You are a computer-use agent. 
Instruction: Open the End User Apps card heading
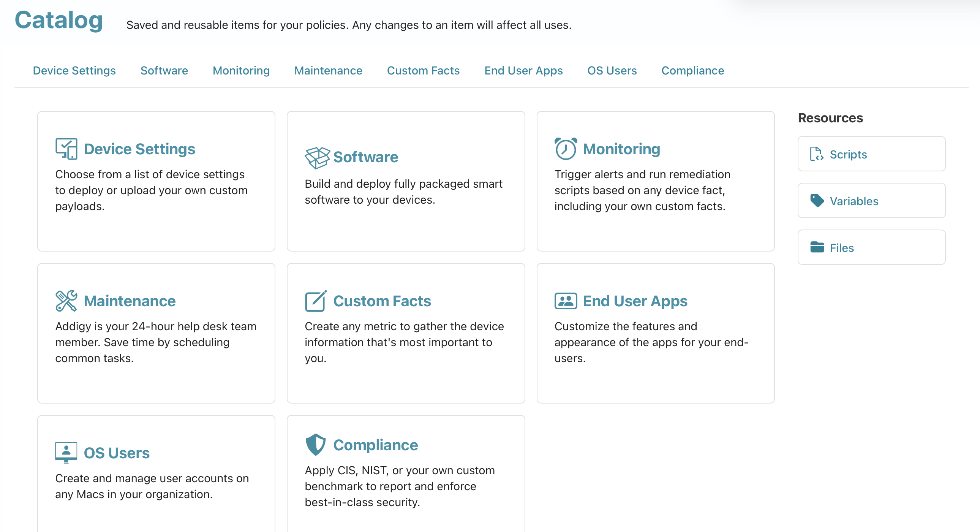(x=635, y=301)
